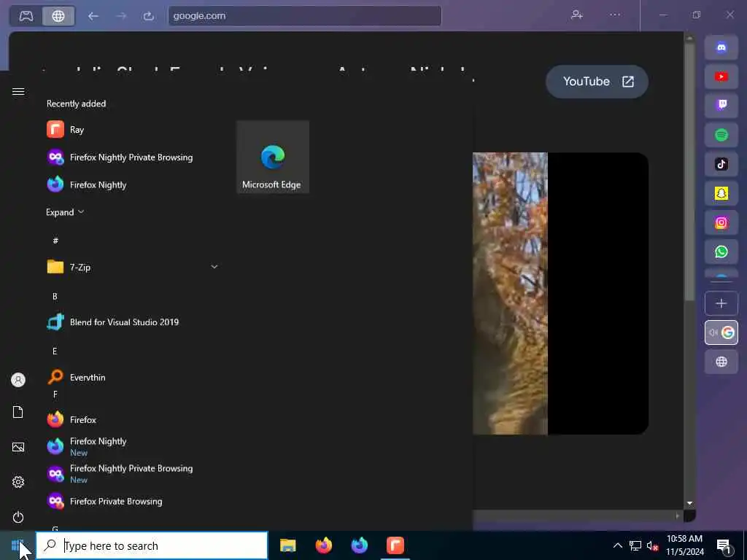Click the Microsoft Edge tile

tap(273, 157)
